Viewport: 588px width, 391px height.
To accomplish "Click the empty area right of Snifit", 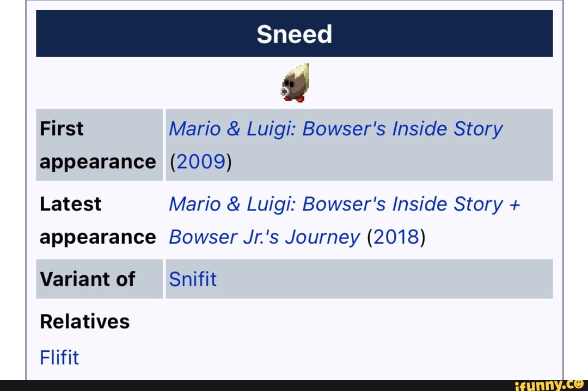I will click(381, 279).
